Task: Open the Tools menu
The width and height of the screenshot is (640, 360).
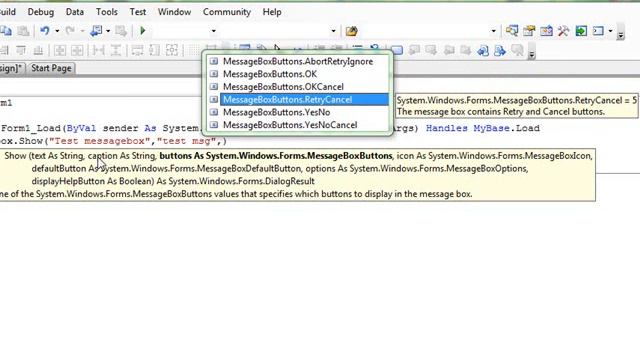Action: (107, 12)
